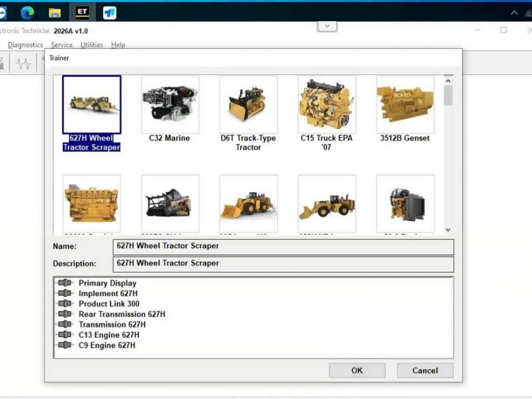
Task: Select 'Rear Transmission 627H' list entry
Action: (x=122, y=314)
